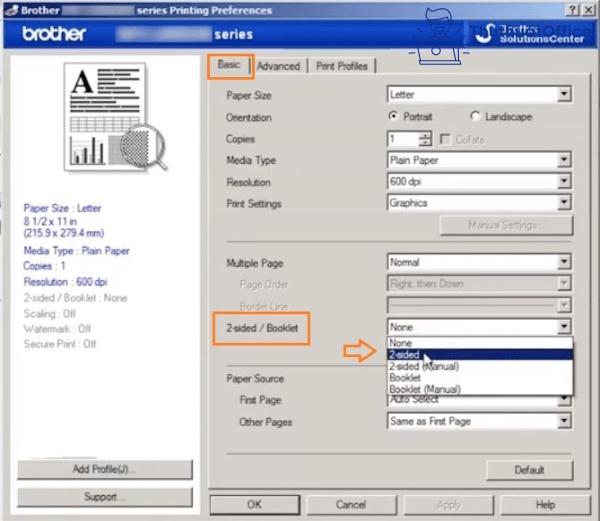Open Help from the bottom button row
This screenshot has height=521, width=600.
click(x=546, y=505)
